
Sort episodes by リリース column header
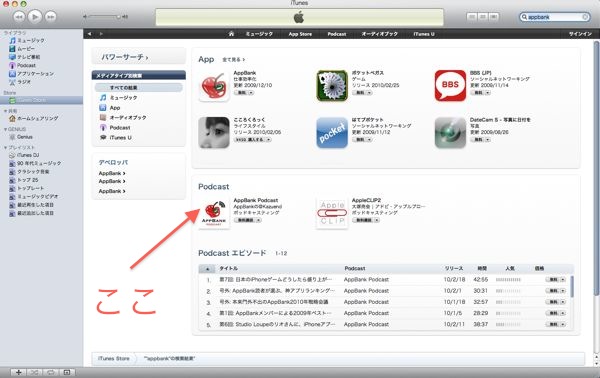(x=453, y=269)
